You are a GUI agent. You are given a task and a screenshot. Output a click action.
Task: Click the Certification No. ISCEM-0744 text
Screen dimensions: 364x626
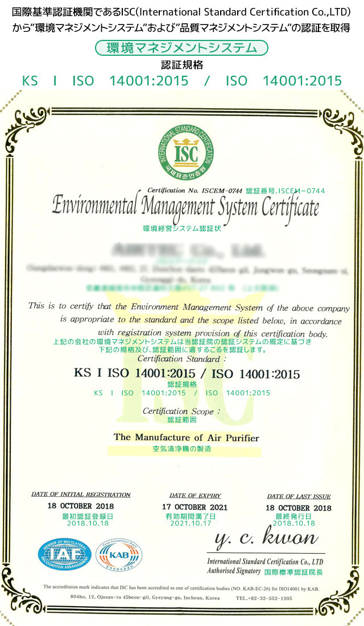[195, 191]
